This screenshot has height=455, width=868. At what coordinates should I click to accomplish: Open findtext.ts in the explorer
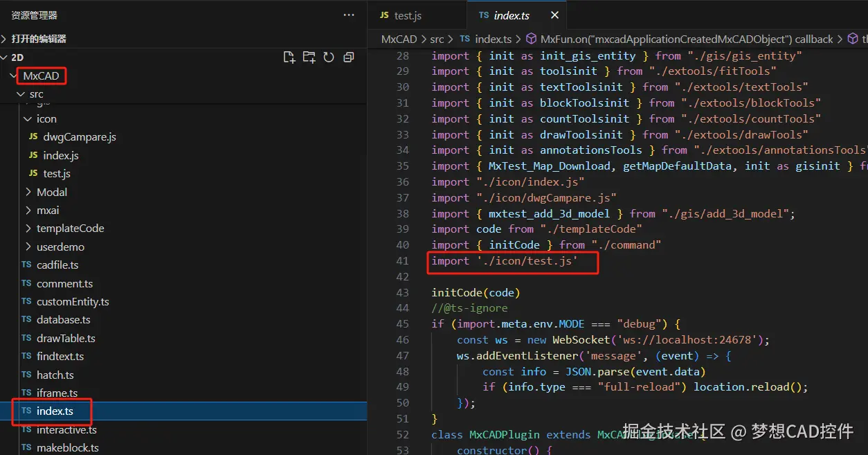[x=60, y=356]
